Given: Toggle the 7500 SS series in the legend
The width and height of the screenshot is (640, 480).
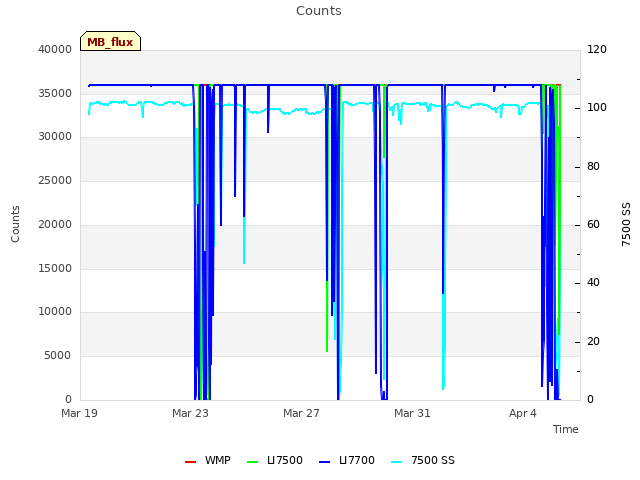Looking at the screenshot, I should click(x=422, y=460).
